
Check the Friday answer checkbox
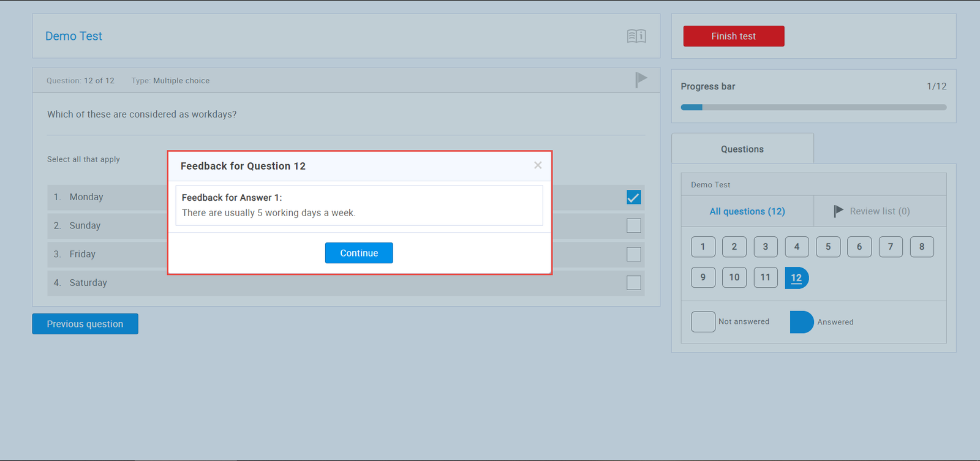(633, 254)
